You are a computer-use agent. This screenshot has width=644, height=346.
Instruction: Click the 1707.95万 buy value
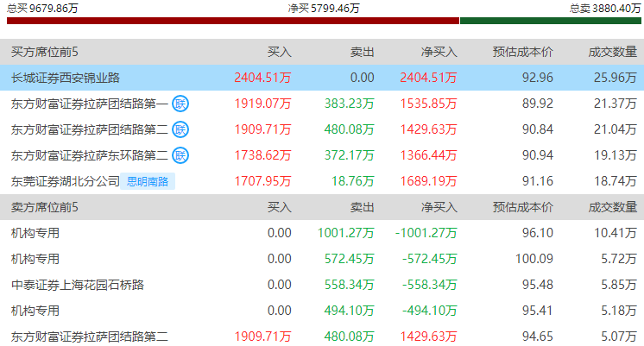(262, 181)
